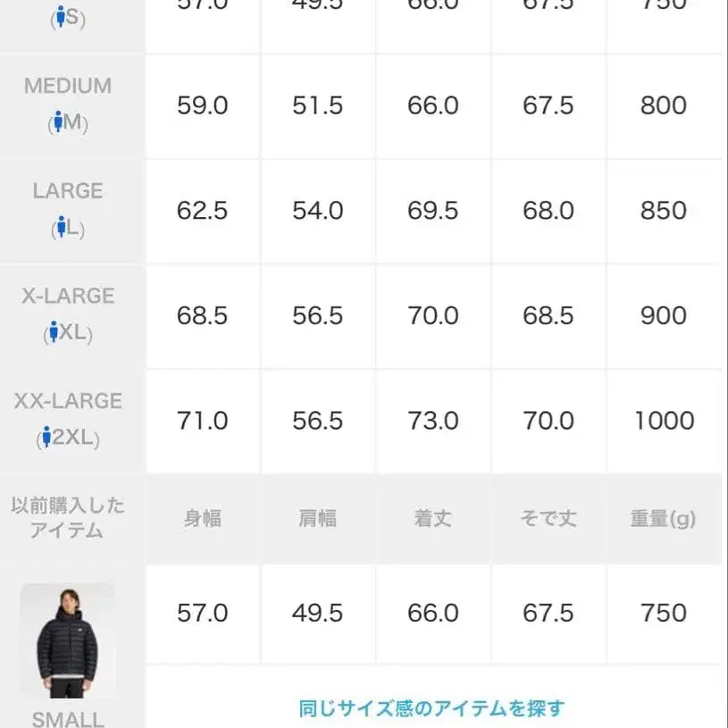The image size is (728, 728).
Task: Open the fit guide icon next to L
Action: (x=59, y=228)
